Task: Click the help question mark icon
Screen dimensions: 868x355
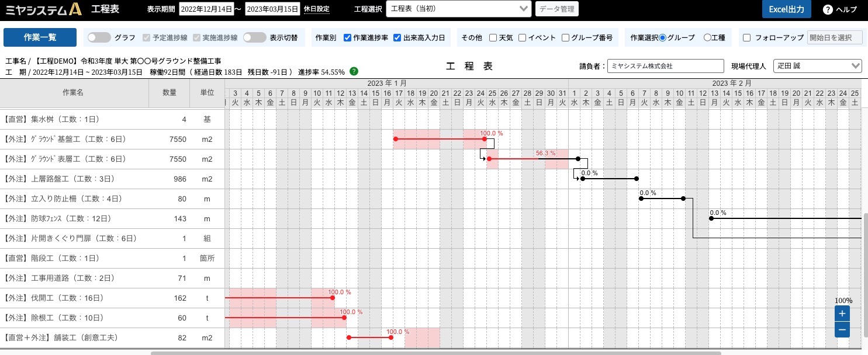Action: click(x=828, y=9)
